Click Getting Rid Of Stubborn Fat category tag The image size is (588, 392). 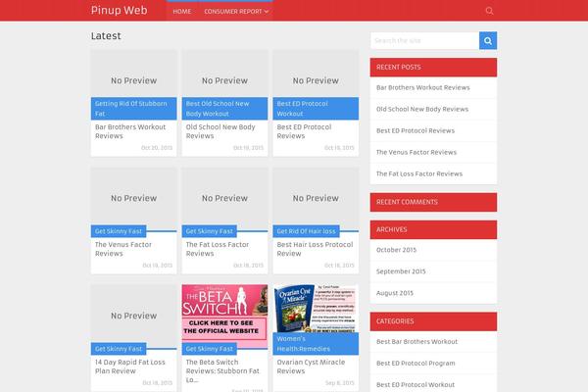pos(133,109)
